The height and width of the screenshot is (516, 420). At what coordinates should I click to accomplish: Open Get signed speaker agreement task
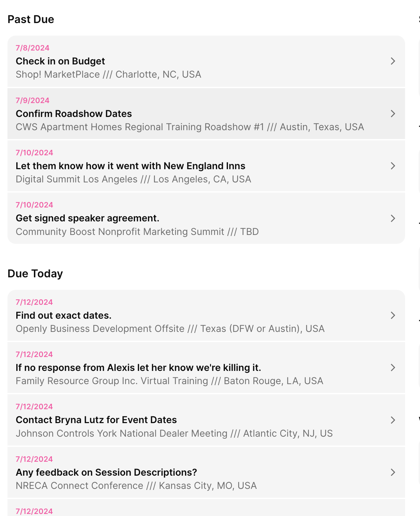coord(88,218)
